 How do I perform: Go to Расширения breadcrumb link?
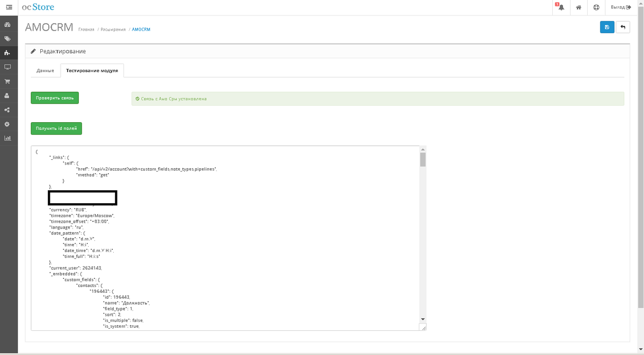click(113, 29)
